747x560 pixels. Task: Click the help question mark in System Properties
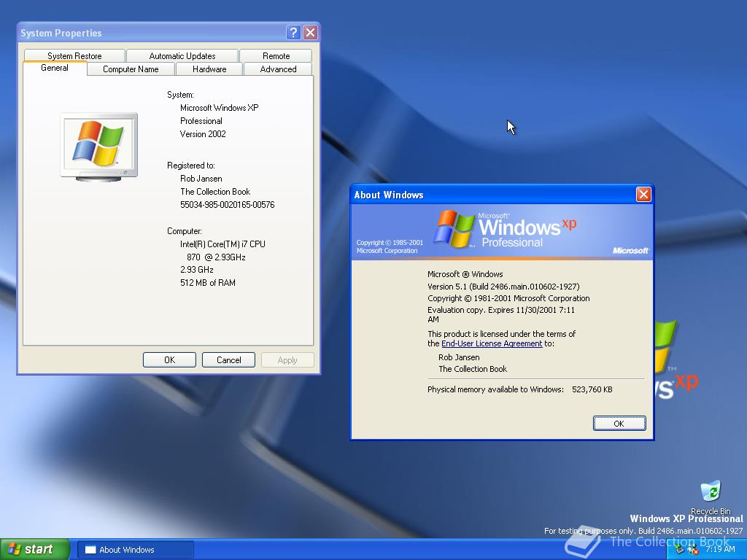(x=293, y=32)
